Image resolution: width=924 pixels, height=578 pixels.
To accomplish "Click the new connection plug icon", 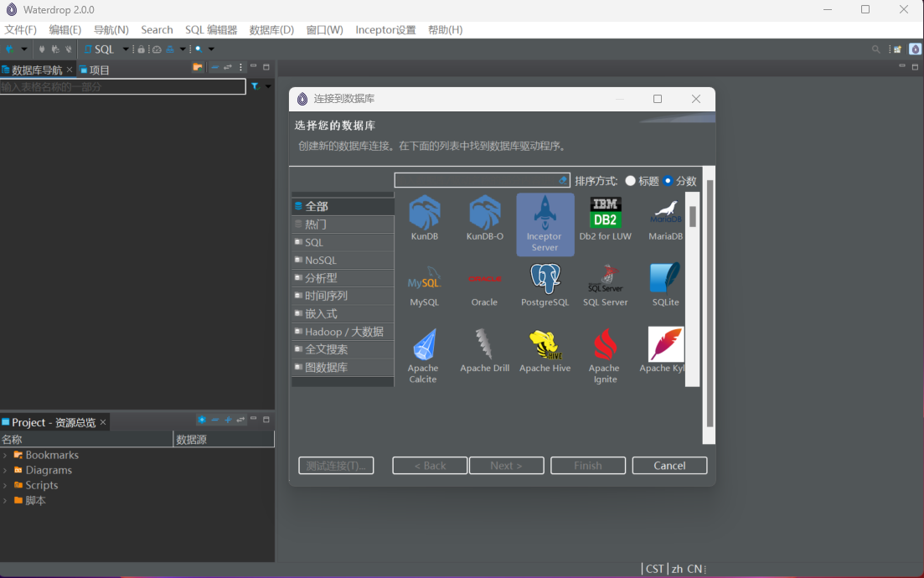I will (x=9, y=49).
